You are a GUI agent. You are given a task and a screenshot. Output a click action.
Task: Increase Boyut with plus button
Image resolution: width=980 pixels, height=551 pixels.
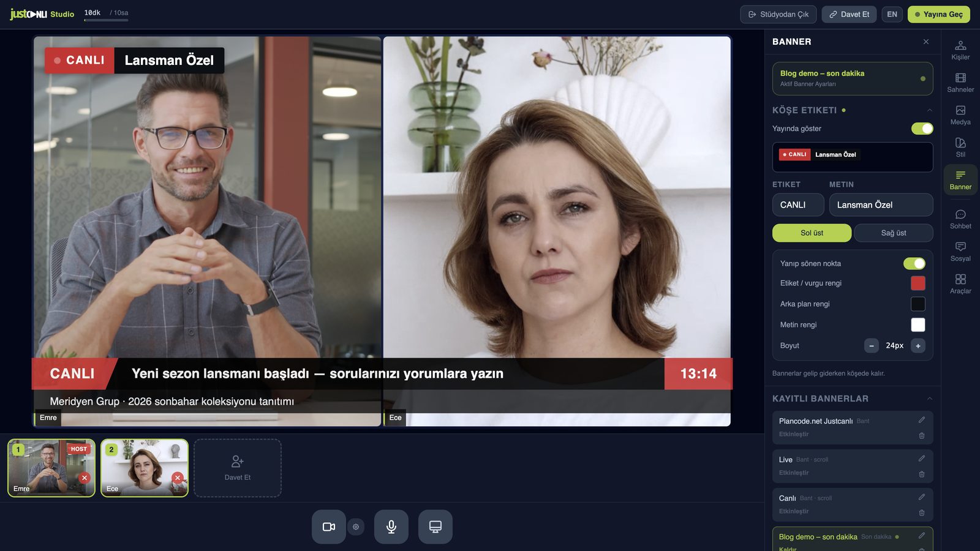918,346
